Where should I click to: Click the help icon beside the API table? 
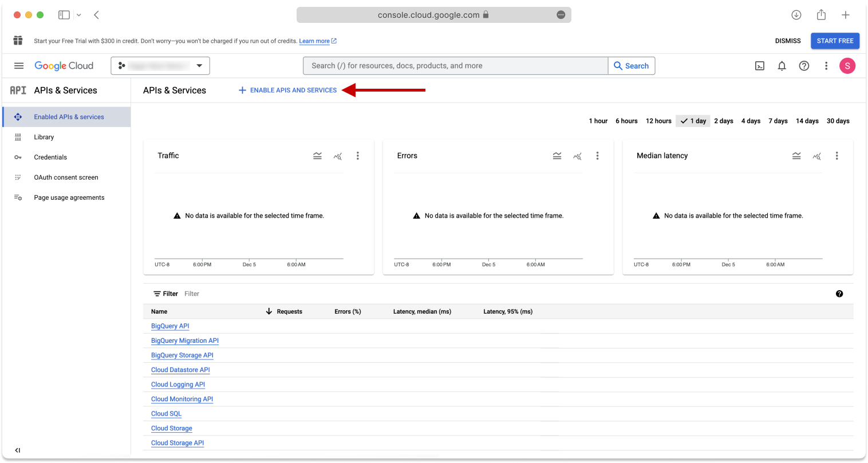(x=839, y=293)
